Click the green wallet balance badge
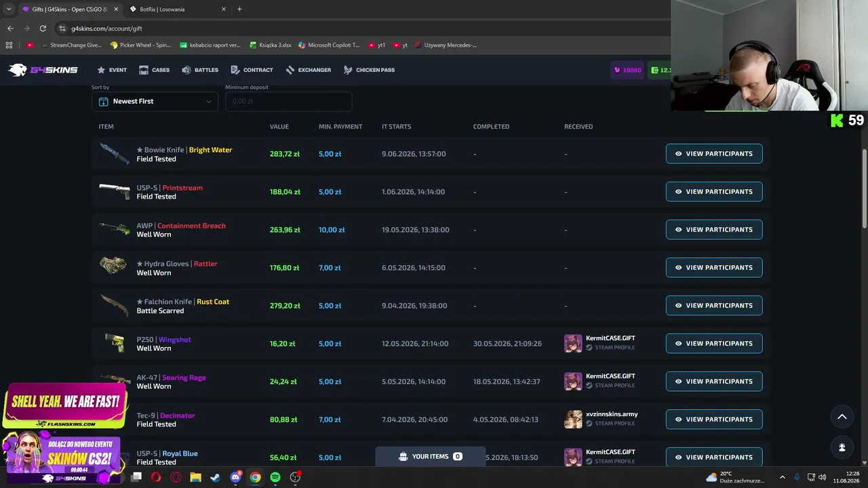The height and width of the screenshot is (488, 868). point(659,70)
